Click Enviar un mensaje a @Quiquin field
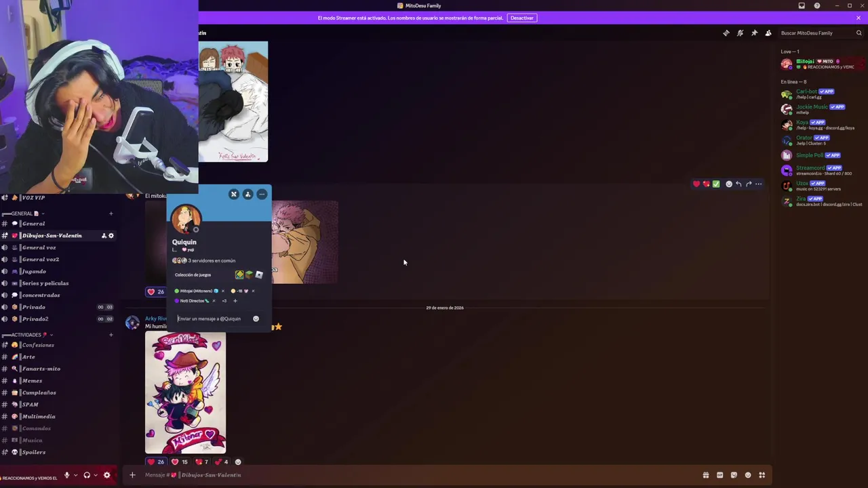 (212, 319)
